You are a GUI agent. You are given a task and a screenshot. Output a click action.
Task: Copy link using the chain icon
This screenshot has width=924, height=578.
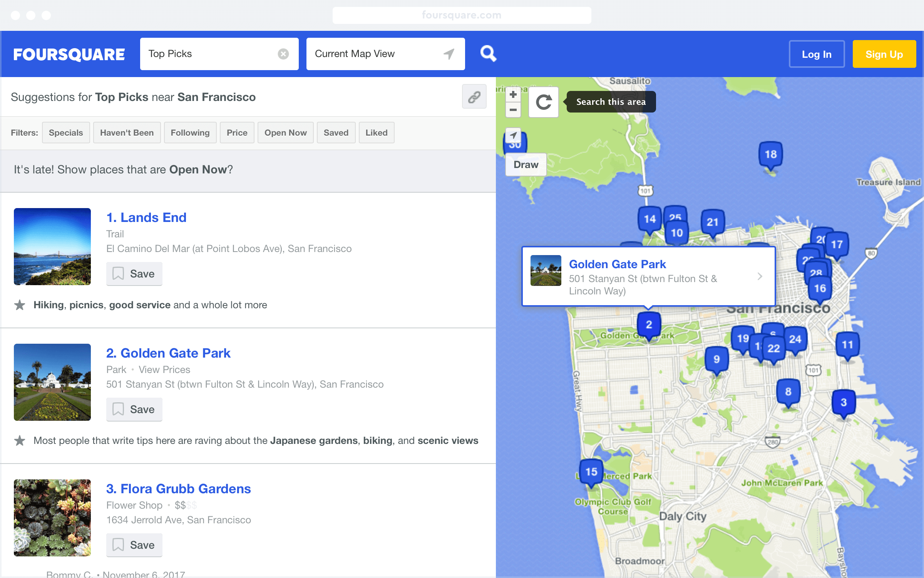pyautogui.click(x=474, y=97)
